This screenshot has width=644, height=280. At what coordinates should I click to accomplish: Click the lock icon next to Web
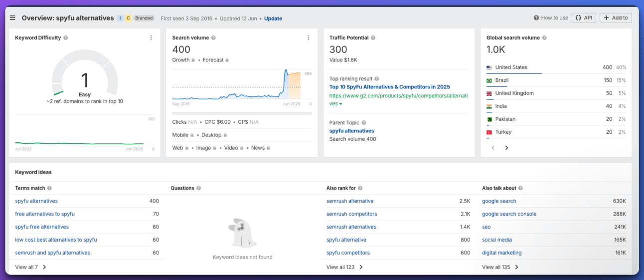pyautogui.click(x=187, y=148)
